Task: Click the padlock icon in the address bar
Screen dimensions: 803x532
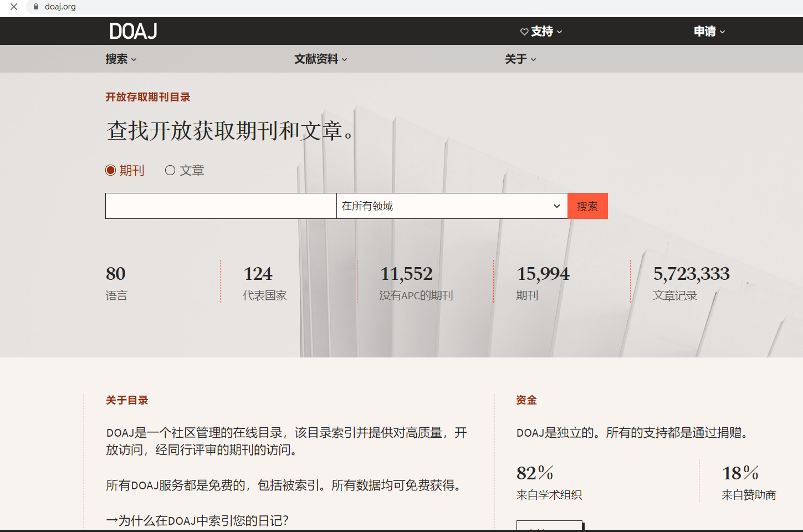Action: (x=35, y=7)
